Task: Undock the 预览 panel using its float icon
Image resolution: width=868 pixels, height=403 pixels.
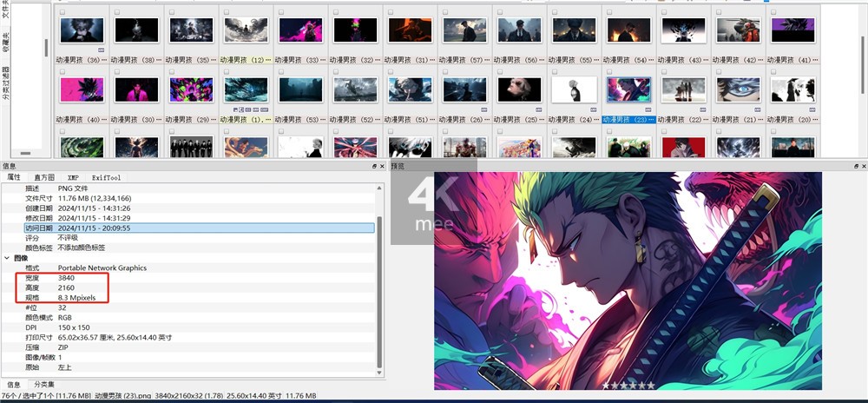Action: 858,166
